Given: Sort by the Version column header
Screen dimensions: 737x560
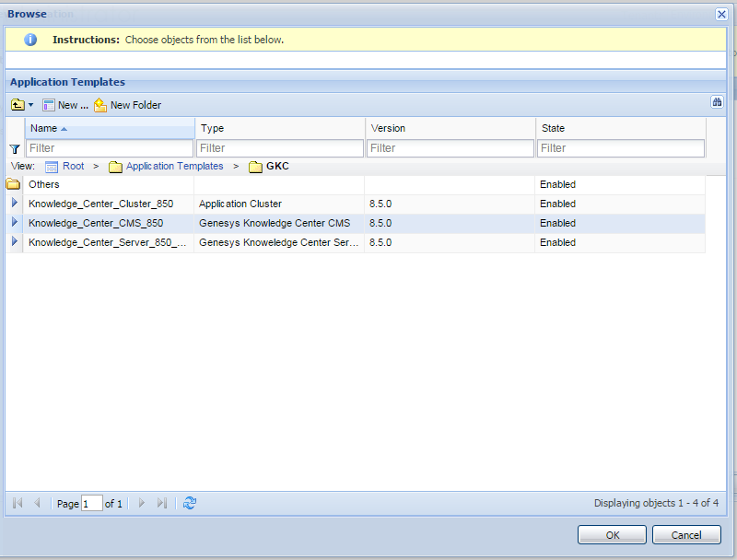Looking at the screenshot, I should point(450,128).
